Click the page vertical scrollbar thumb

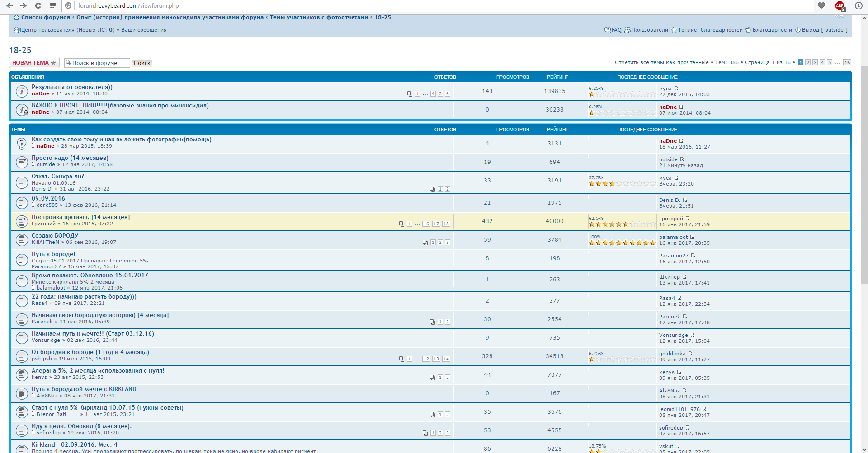[x=864, y=175]
